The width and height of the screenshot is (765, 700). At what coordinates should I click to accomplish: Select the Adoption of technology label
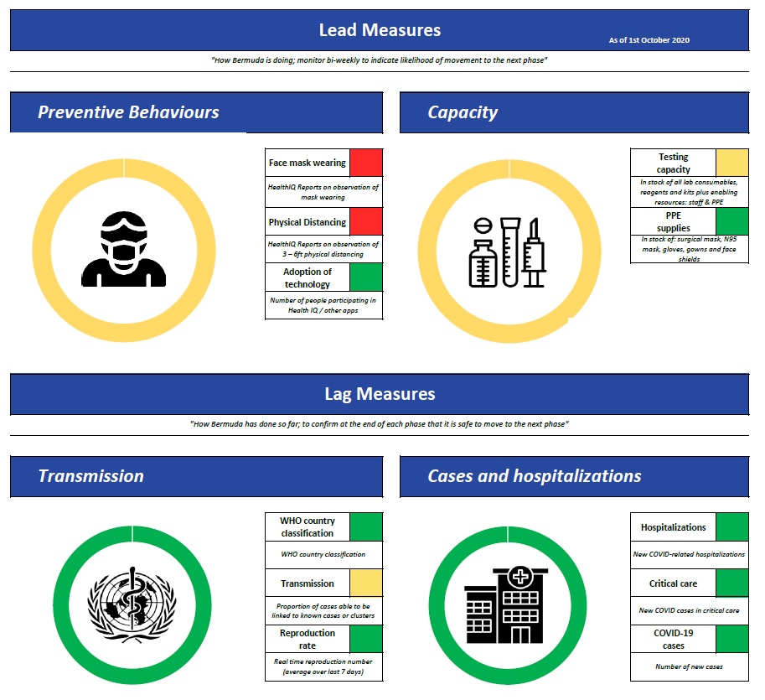(x=307, y=277)
